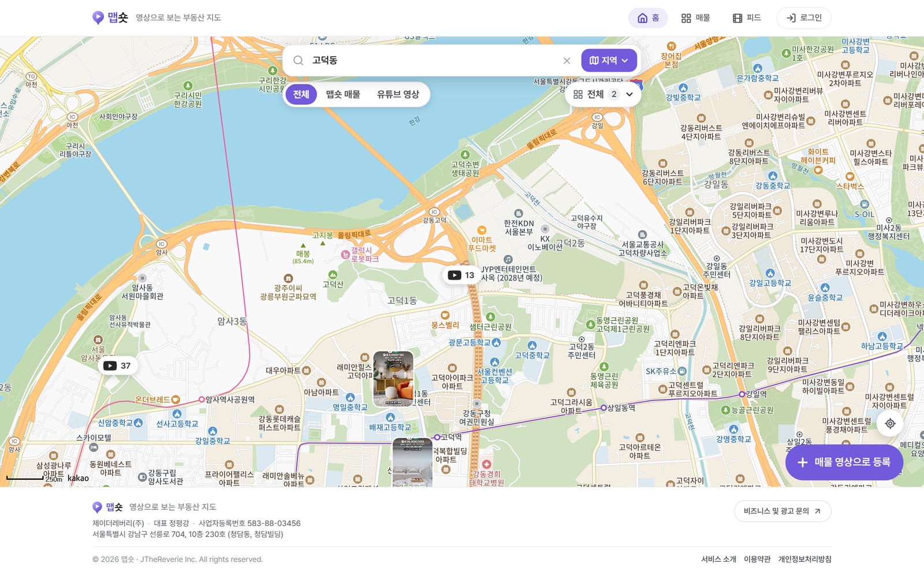The image size is (924, 578).
Task: Click the JYP엔터테인먼트 사옥 label
Action: 512,273
